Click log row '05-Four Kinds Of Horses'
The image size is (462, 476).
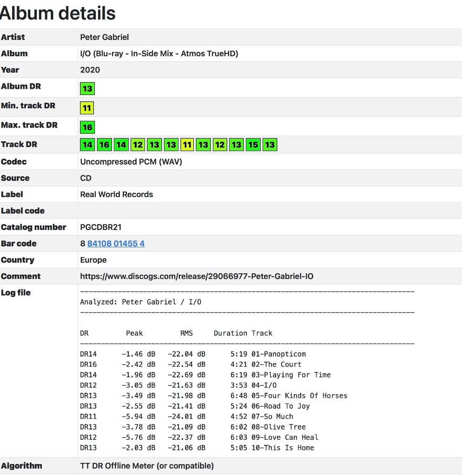(x=214, y=396)
